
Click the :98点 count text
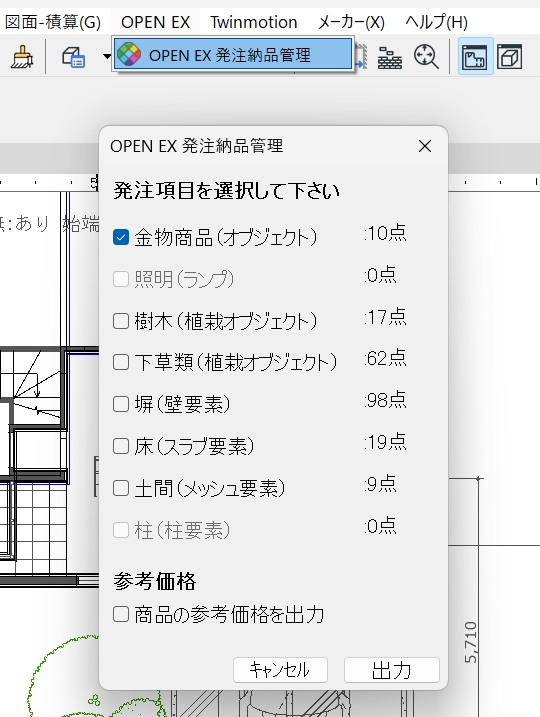pos(385,400)
